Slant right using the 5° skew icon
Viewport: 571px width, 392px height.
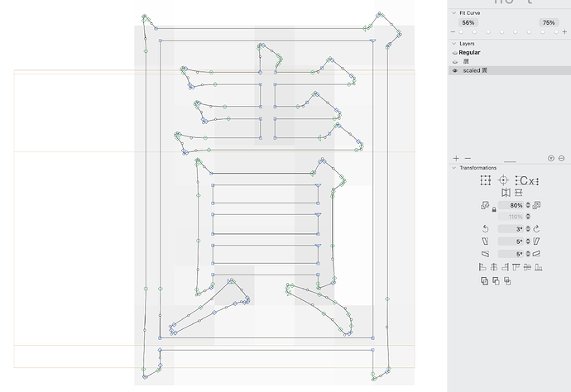536,241
